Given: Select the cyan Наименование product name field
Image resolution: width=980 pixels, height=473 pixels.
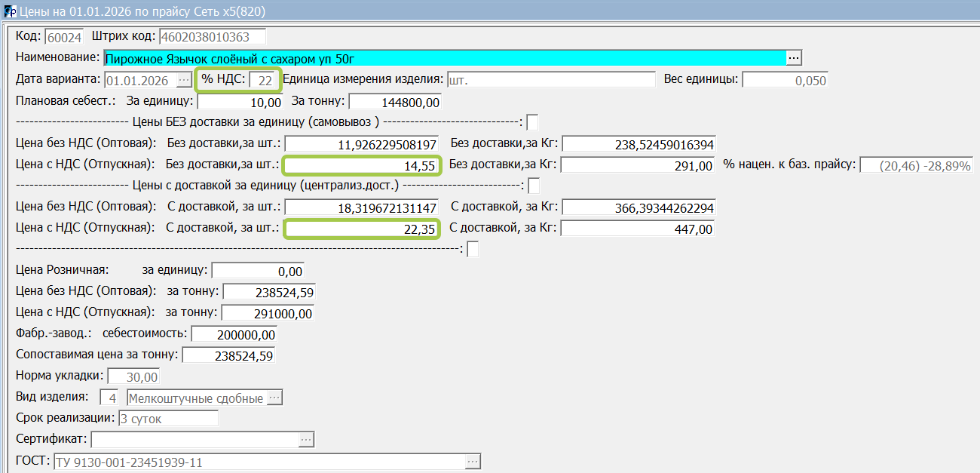Looking at the screenshot, I should tap(445, 57).
